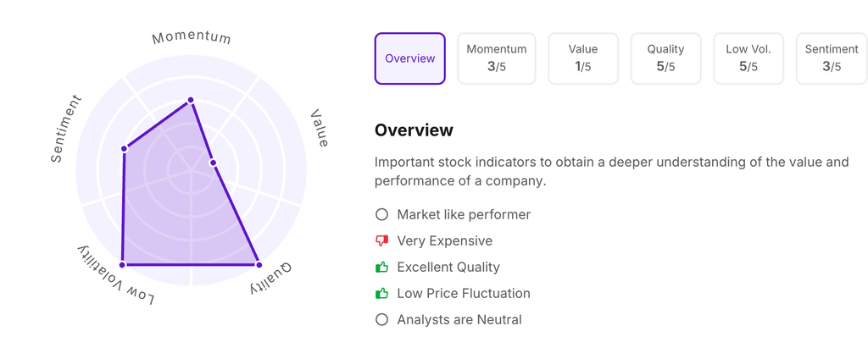Select the Low Vol. 5/5 tab
Image resolution: width=868 pixels, height=348 pixels.
coord(748,58)
